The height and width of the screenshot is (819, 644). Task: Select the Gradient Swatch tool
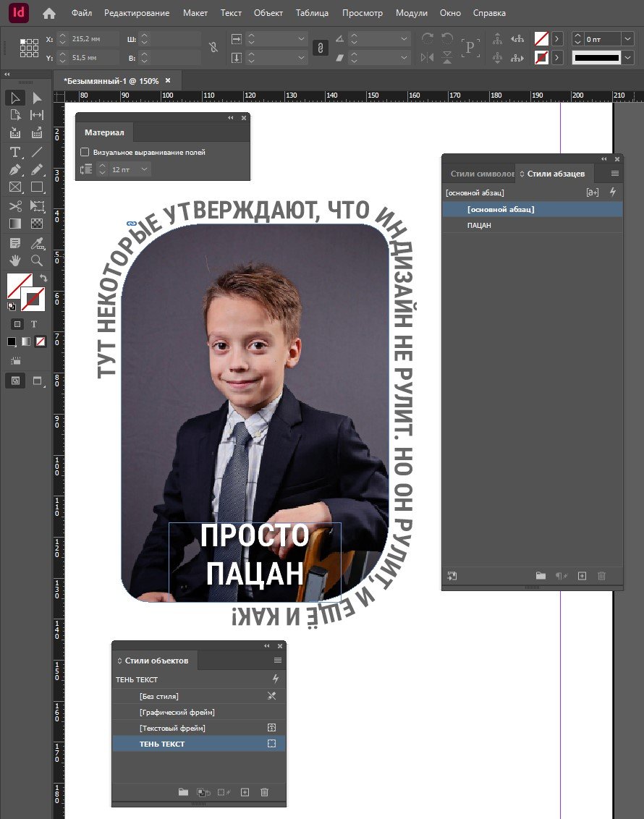click(x=15, y=224)
